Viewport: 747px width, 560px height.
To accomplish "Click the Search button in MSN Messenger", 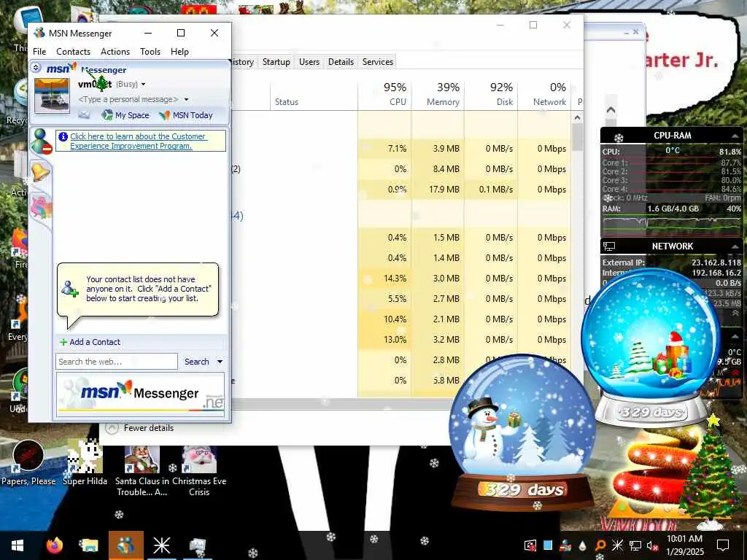I will tap(197, 362).
